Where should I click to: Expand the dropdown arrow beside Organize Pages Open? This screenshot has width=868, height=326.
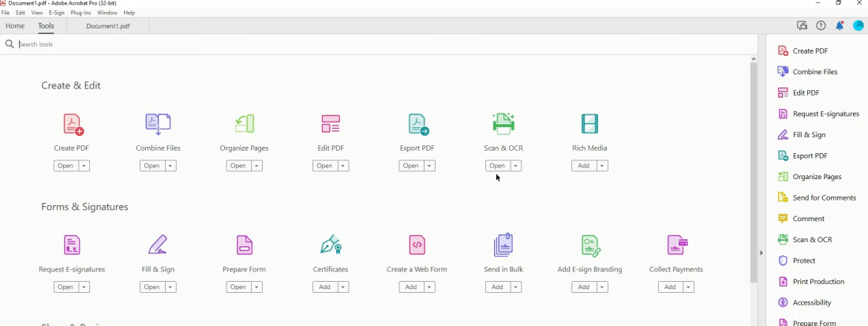click(256, 166)
